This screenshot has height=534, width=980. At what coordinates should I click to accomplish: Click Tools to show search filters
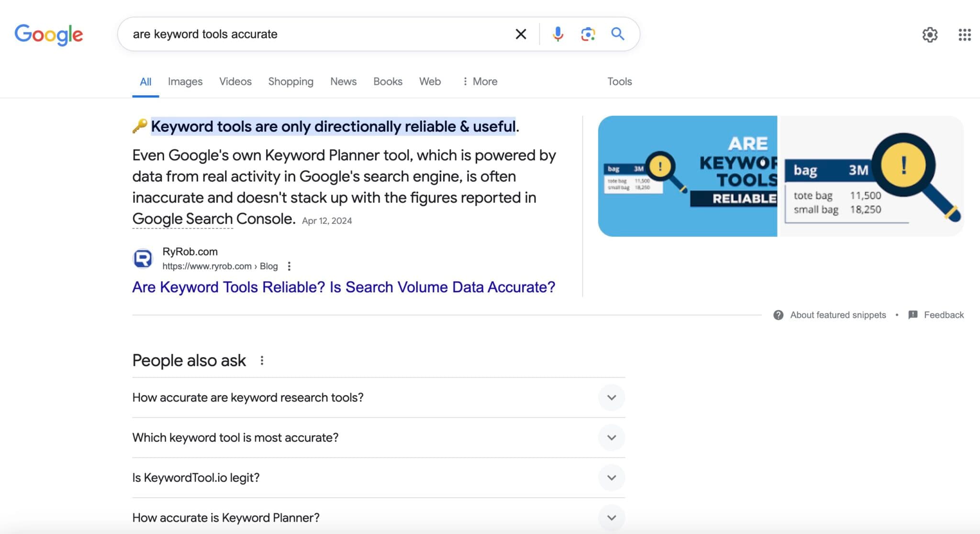pyautogui.click(x=619, y=81)
